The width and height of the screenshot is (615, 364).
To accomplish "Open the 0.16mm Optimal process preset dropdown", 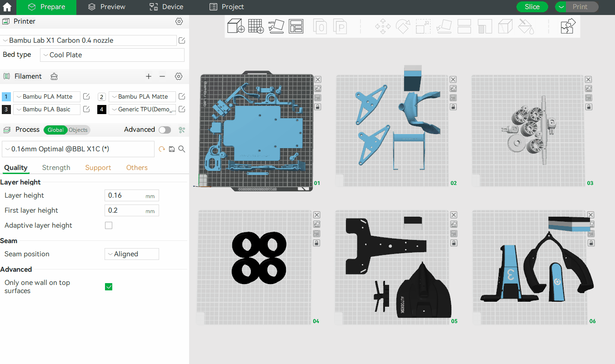I will point(78,149).
